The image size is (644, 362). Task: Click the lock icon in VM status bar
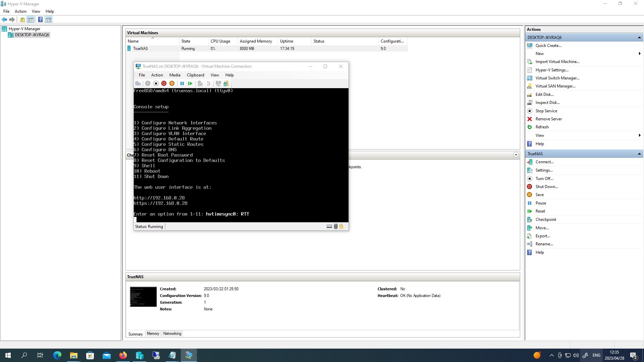[341, 226]
